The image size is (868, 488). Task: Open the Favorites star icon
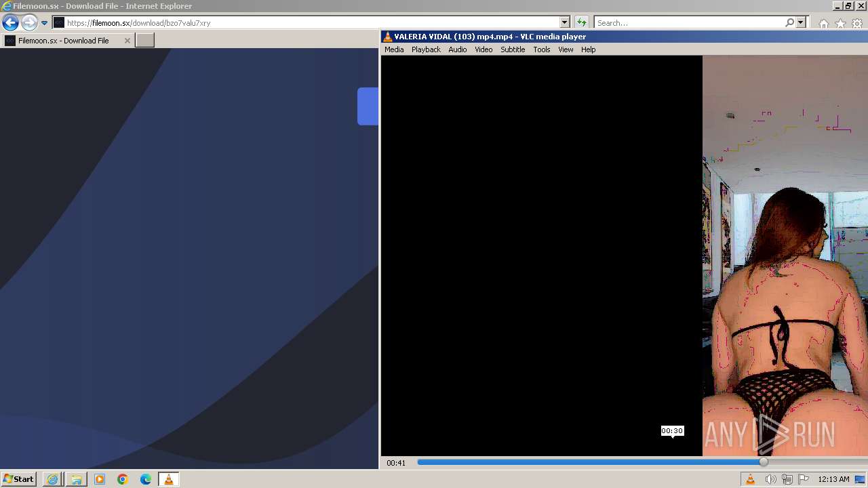click(x=840, y=24)
